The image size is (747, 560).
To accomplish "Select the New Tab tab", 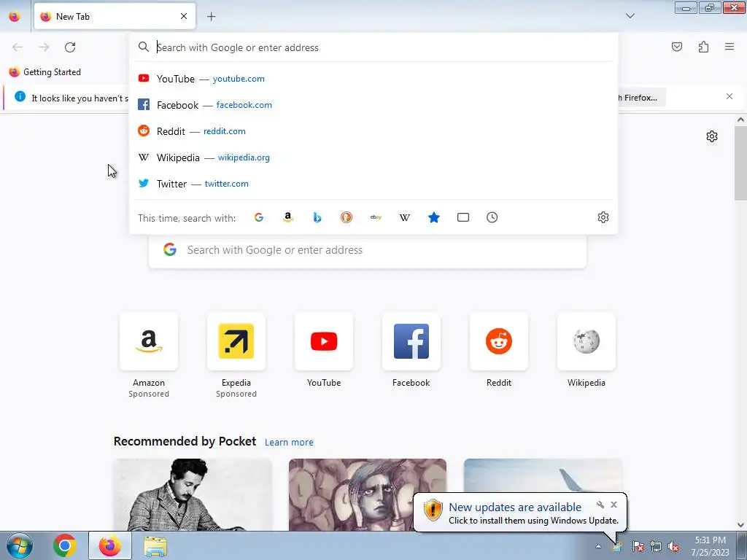I will [x=115, y=16].
